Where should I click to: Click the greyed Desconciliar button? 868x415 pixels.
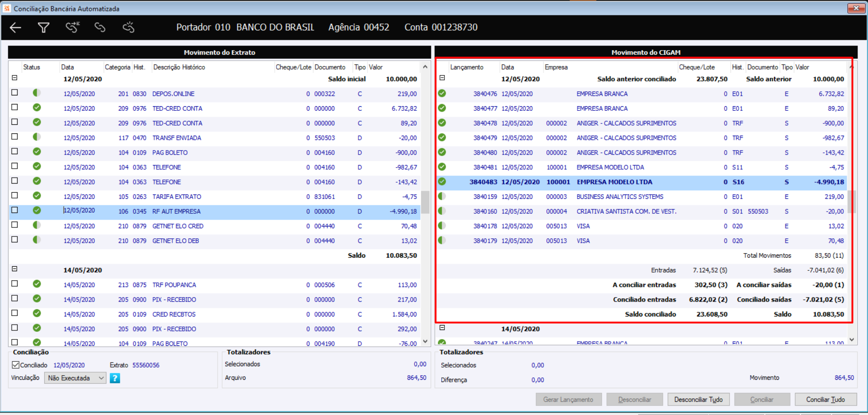pyautogui.click(x=635, y=400)
